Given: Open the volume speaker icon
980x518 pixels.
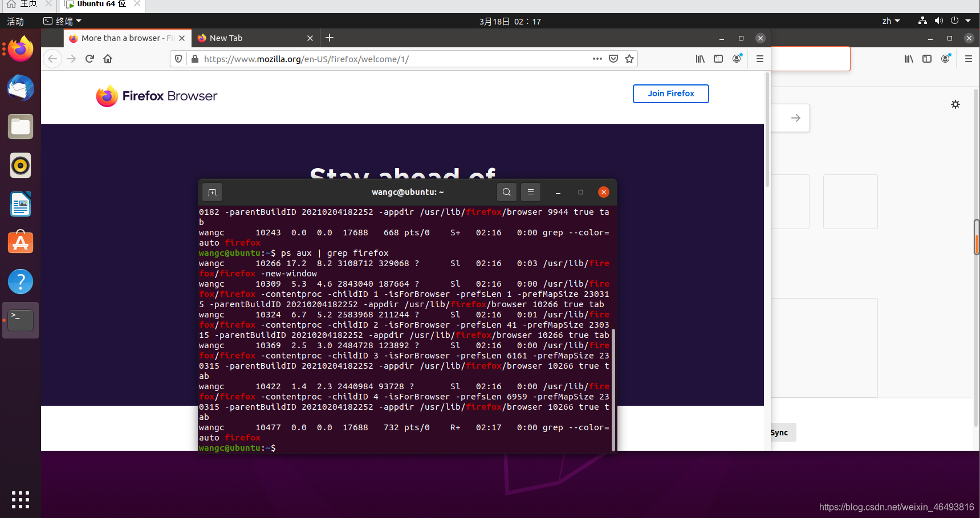Looking at the screenshot, I should 938,21.
